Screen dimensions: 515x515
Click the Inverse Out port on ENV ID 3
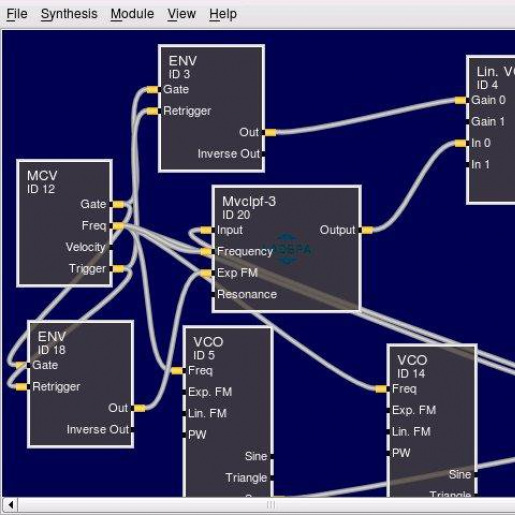(x=263, y=154)
